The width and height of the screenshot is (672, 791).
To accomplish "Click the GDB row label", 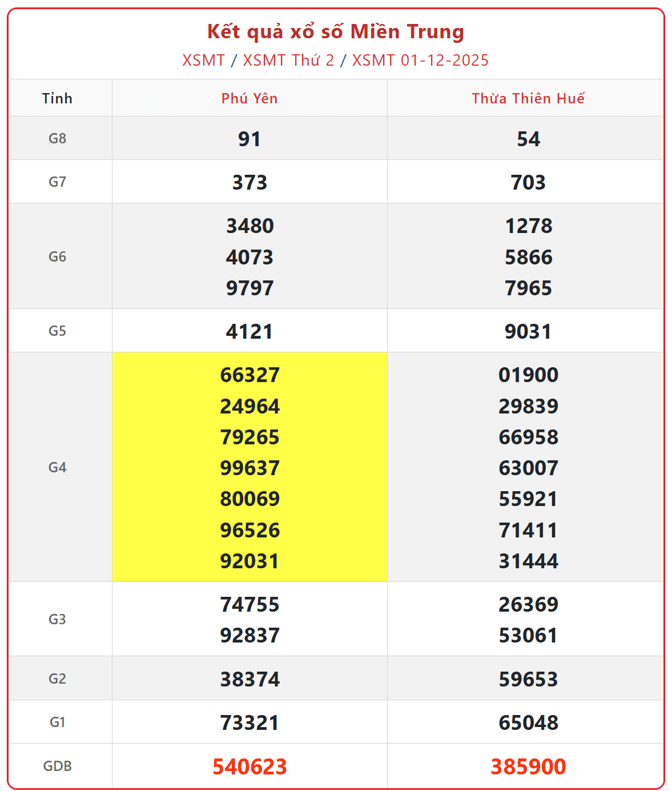I will tap(57, 766).
